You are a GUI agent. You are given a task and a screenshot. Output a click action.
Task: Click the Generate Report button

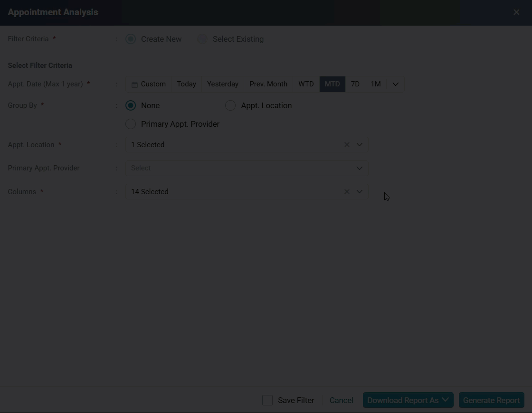491,400
